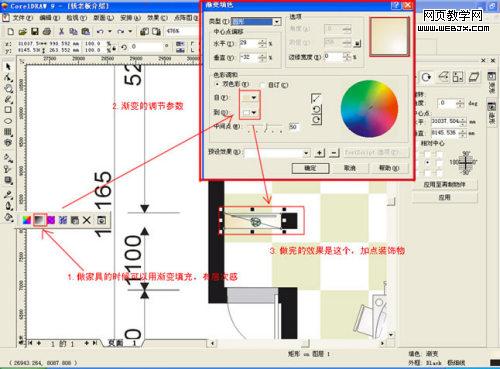Viewport: 500px width, 369px height.
Task: Open the Color docker flyout icon
Action: (101, 220)
